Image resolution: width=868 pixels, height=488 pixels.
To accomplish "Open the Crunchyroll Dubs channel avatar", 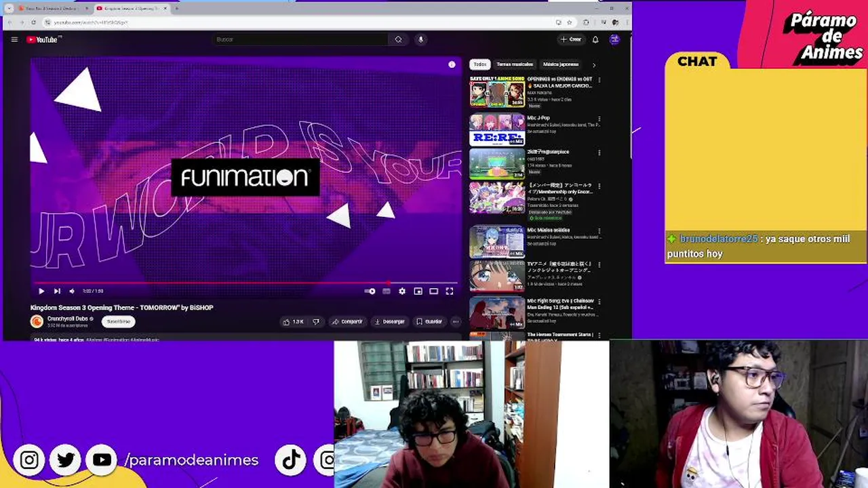I will [x=37, y=321].
